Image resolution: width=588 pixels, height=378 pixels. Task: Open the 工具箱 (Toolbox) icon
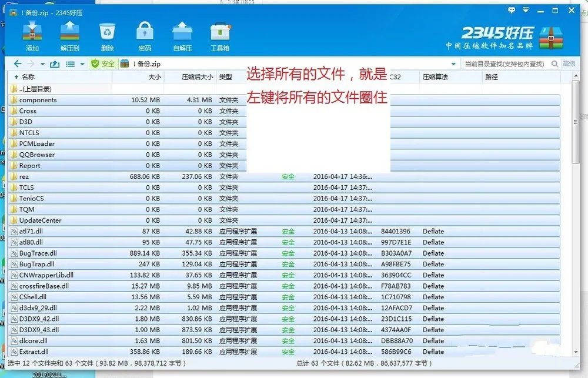tap(220, 32)
